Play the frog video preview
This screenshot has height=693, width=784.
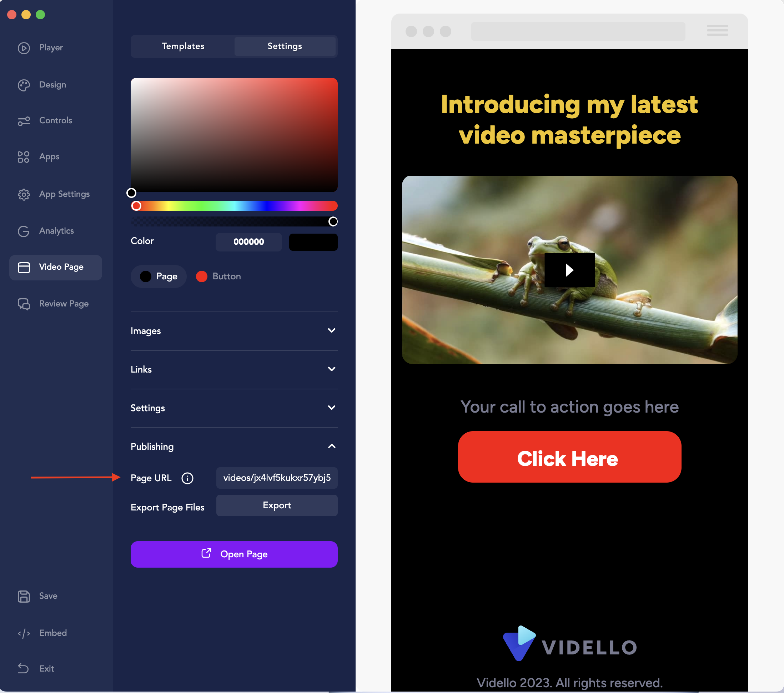[569, 270]
